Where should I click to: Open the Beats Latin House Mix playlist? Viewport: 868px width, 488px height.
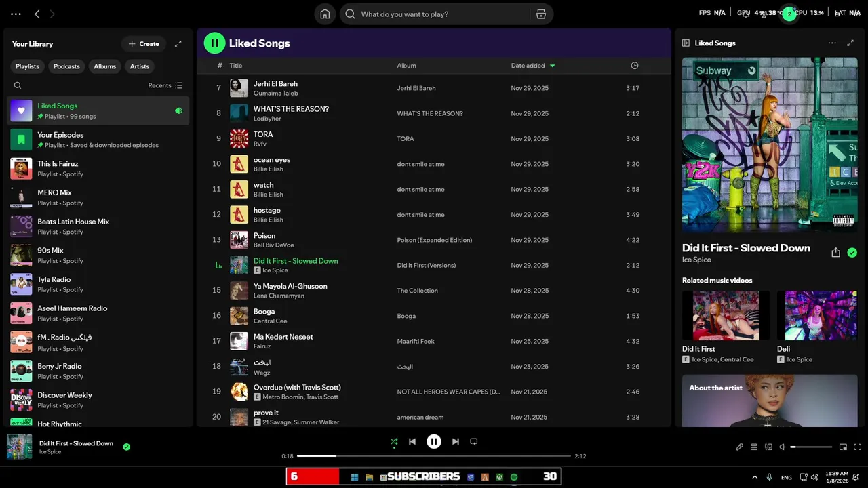coord(98,226)
